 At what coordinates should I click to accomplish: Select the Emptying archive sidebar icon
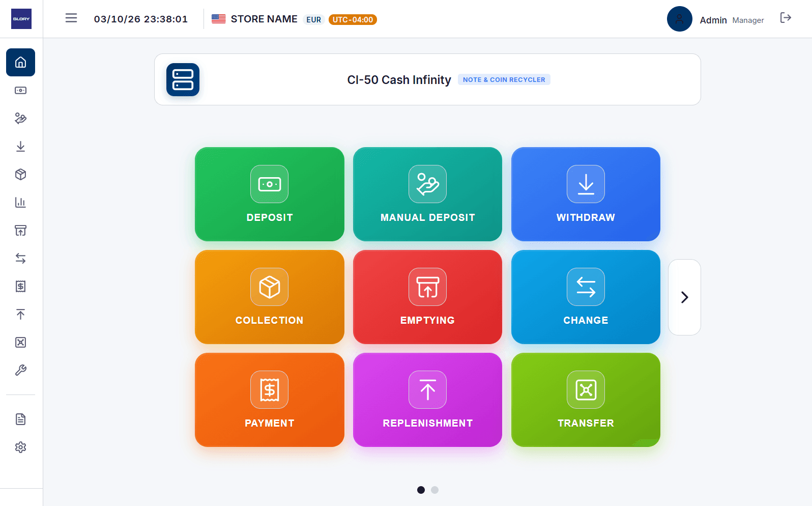pos(20,231)
